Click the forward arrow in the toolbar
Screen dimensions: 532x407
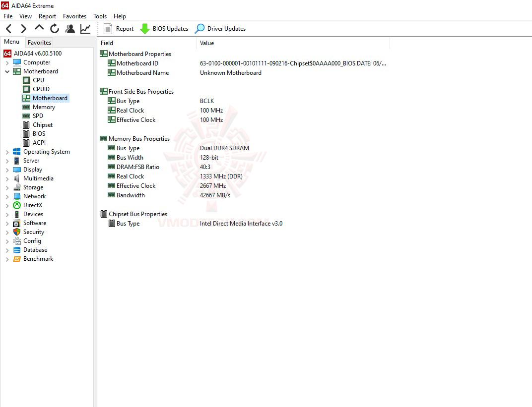click(x=23, y=28)
